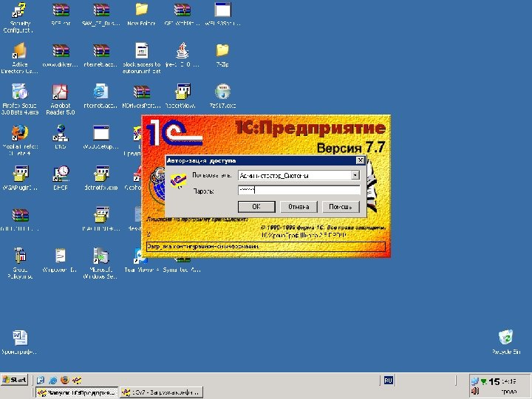Switch to 1Cv7 Загрузка конфигурации taskbar button

161,392
